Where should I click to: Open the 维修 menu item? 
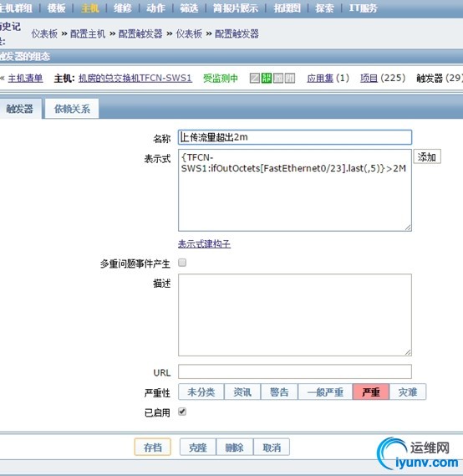(x=123, y=8)
